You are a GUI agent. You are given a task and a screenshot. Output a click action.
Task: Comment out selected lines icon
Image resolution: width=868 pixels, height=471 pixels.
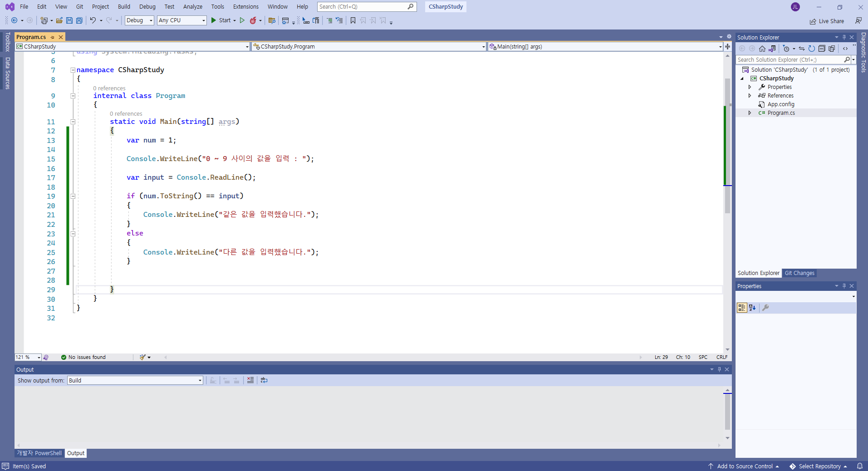click(x=329, y=20)
